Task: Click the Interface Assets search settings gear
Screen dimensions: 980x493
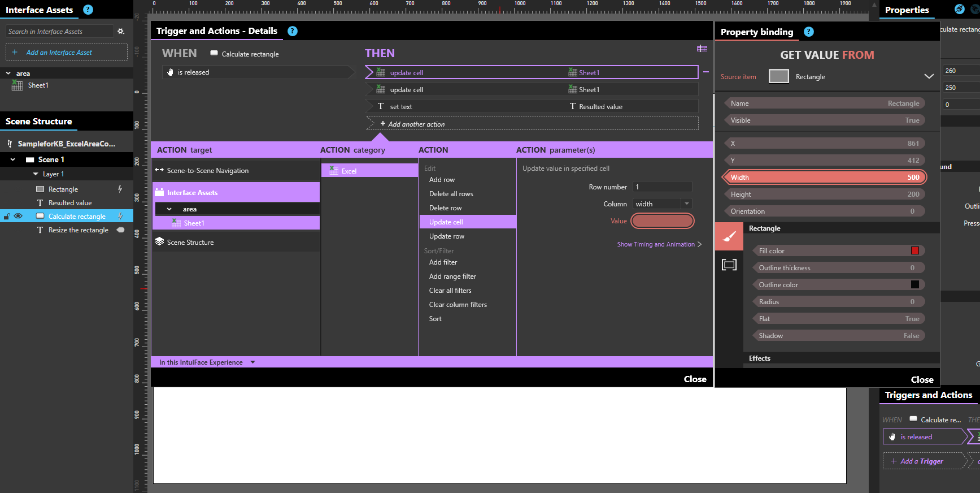Action: click(121, 32)
